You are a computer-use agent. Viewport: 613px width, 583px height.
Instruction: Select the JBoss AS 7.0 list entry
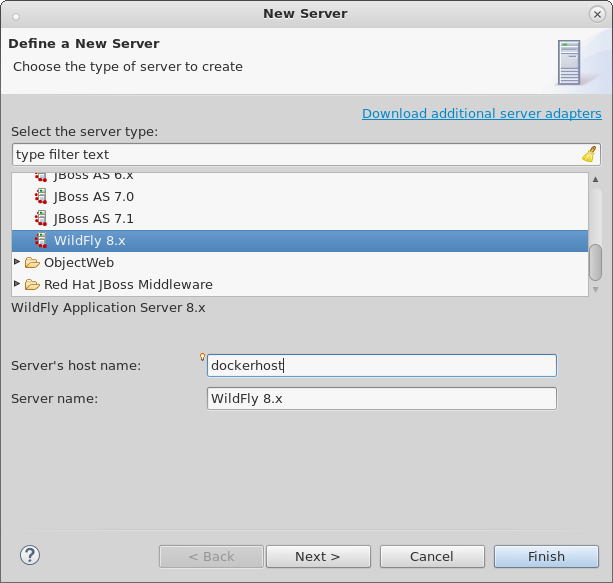pos(93,197)
